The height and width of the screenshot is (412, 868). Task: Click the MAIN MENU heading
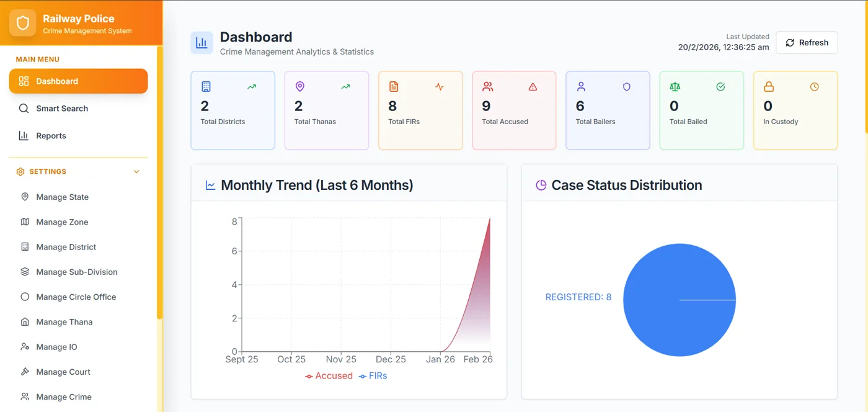38,60
